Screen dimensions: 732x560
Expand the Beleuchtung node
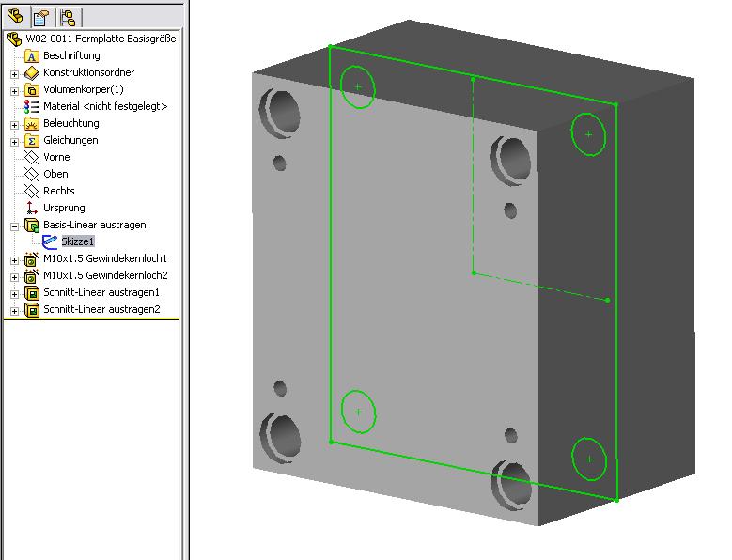(x=14, y=125)
